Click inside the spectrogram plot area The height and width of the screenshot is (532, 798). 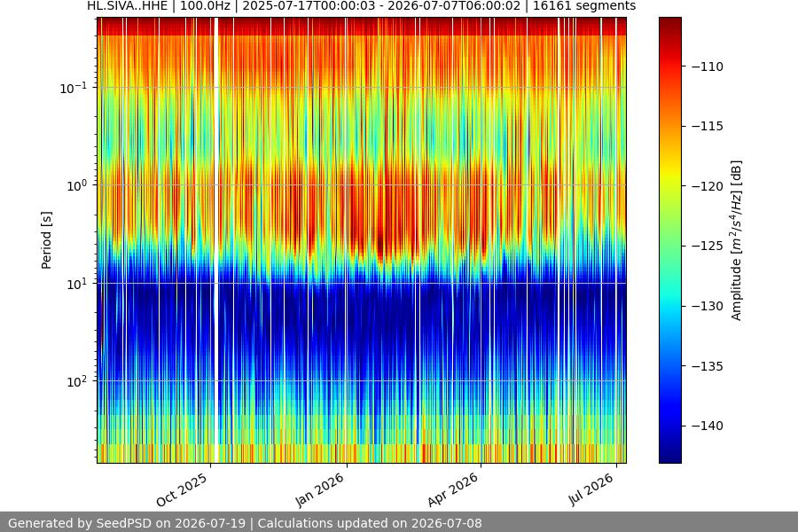pyautogui.click(x=362, y=240)
